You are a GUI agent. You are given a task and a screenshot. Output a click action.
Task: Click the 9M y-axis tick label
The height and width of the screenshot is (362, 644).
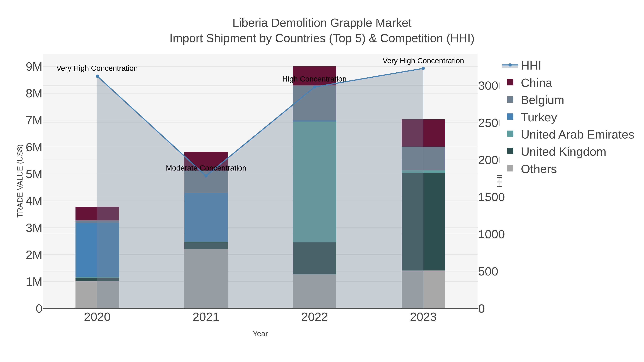(34, 67)
